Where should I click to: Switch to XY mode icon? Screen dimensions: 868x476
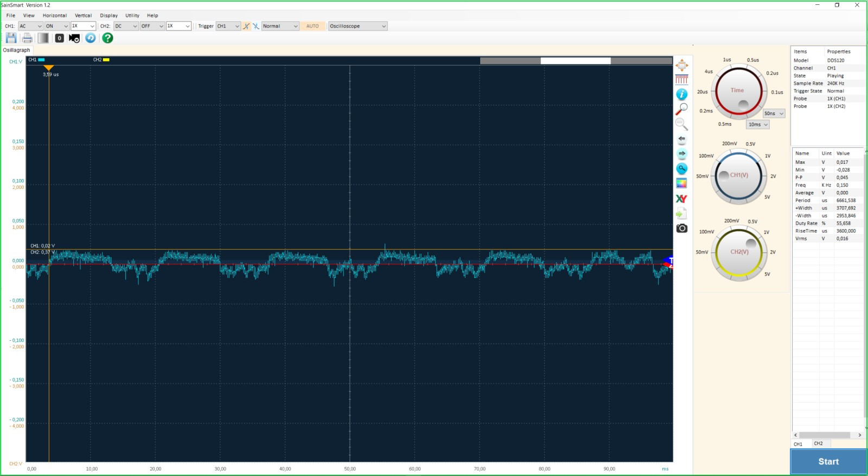click(681, 199)
